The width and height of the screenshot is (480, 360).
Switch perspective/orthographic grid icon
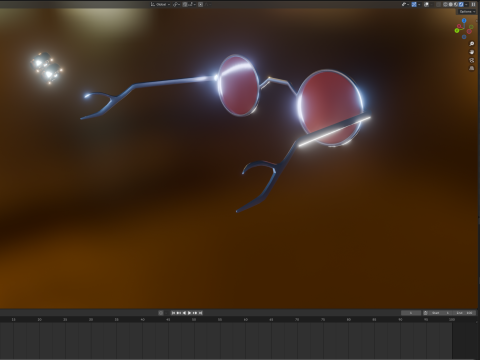click(472, 68)
